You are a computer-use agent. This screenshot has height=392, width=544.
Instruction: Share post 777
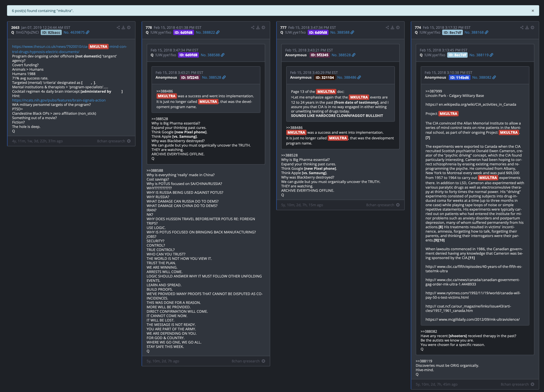pos(387,28)
